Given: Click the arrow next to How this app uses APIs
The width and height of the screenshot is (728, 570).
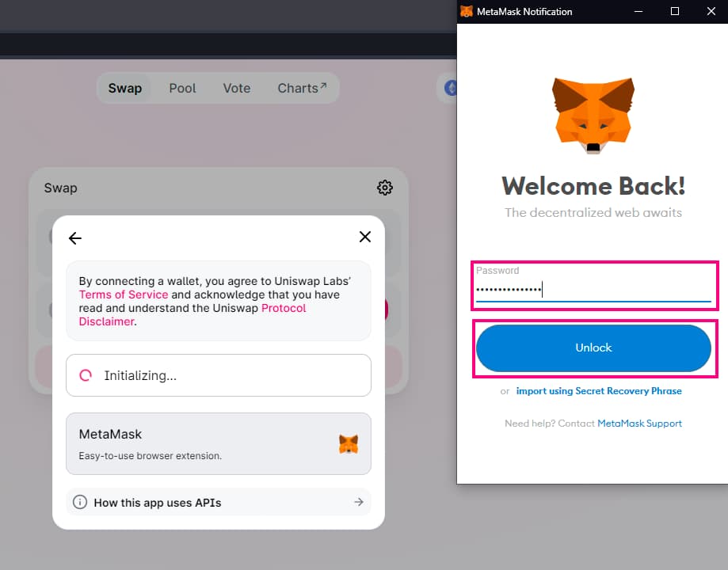Looking at the screenshot, I should pyautogui.click(x=358, y=502).
